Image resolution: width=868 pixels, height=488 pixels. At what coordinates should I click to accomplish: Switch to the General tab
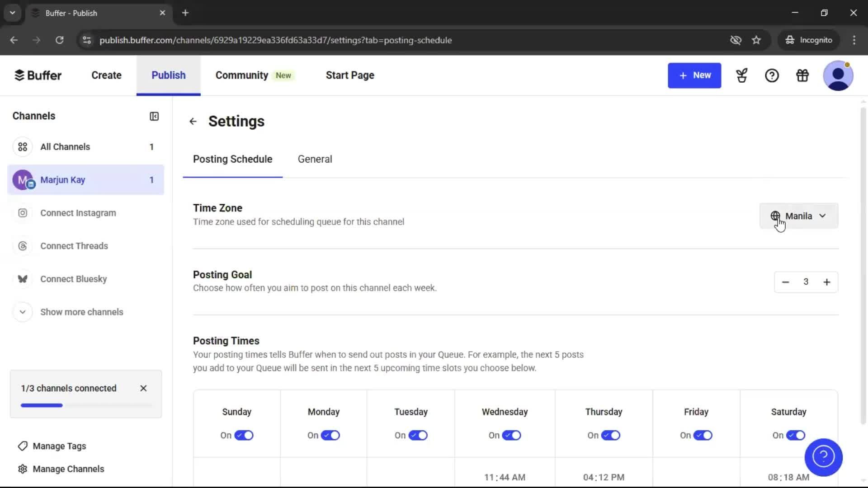pyautogui.click(x=315, y=159)
